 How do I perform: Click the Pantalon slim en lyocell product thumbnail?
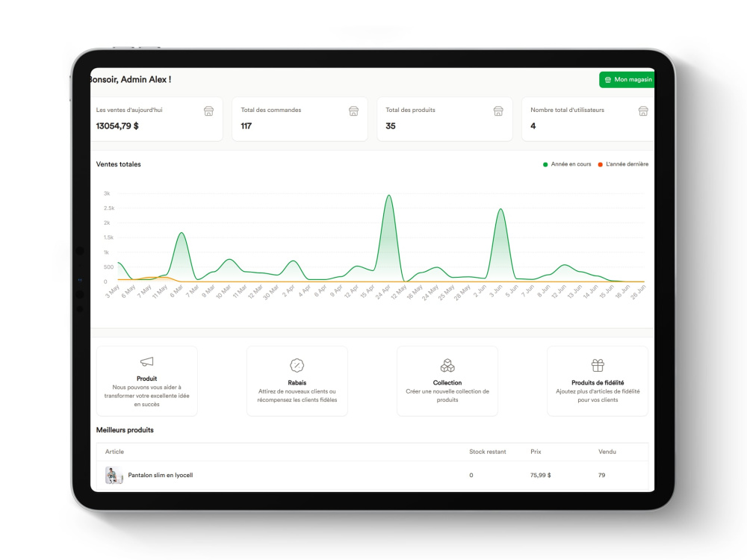pos(114,475)
